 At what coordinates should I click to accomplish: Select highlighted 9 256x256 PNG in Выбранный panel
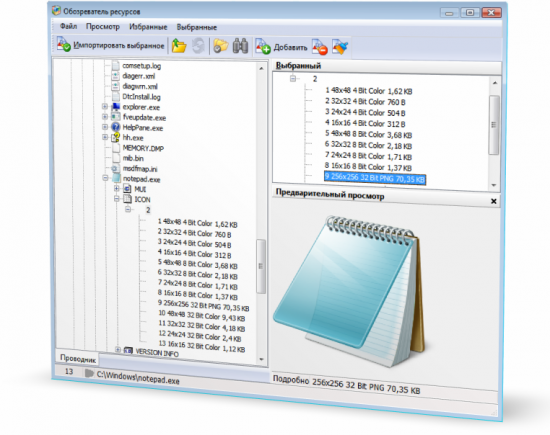click(375, 178)
